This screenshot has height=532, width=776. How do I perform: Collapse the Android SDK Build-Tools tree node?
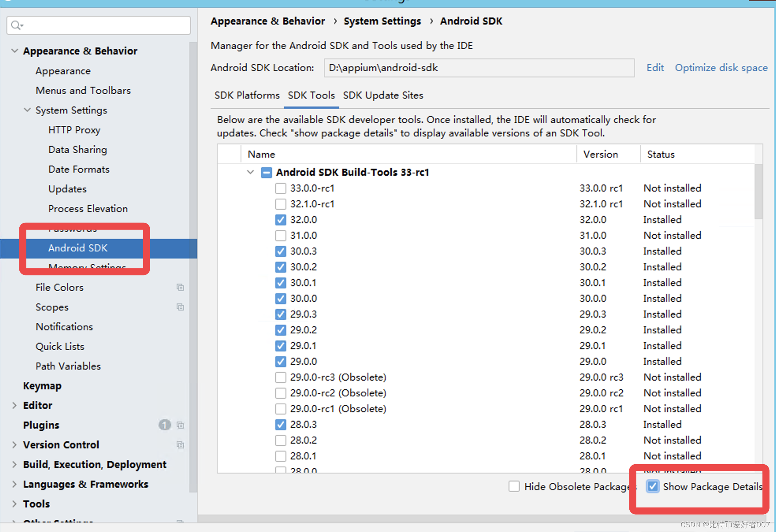pos(250,172)
